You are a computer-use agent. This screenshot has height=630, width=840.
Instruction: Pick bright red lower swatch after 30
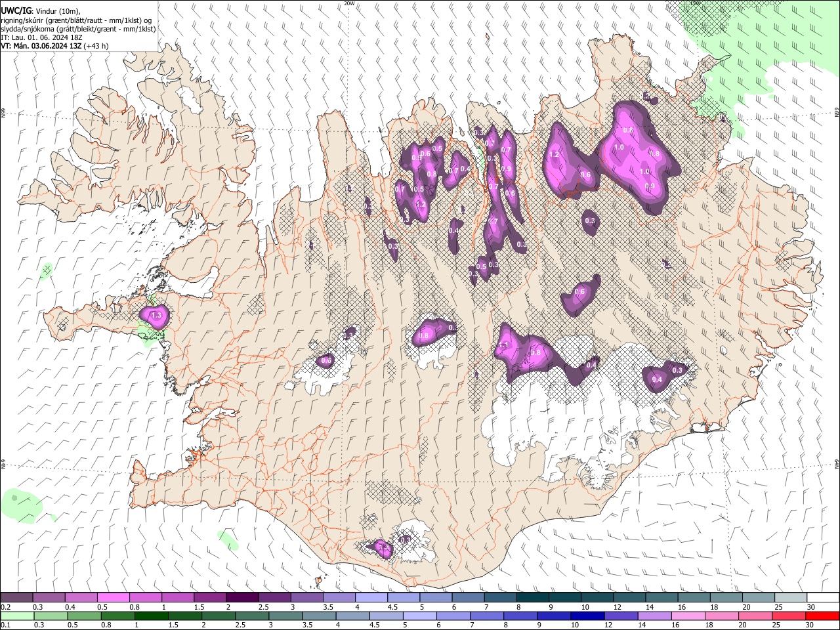pos(822,616)
